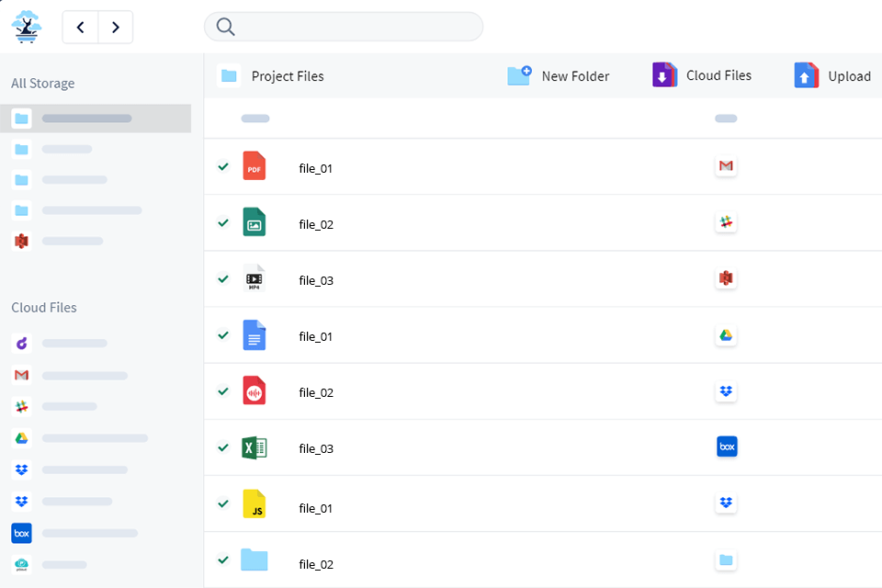Uncheck the folder row at the bottom
Screen dimensions: 882x588
223,560
